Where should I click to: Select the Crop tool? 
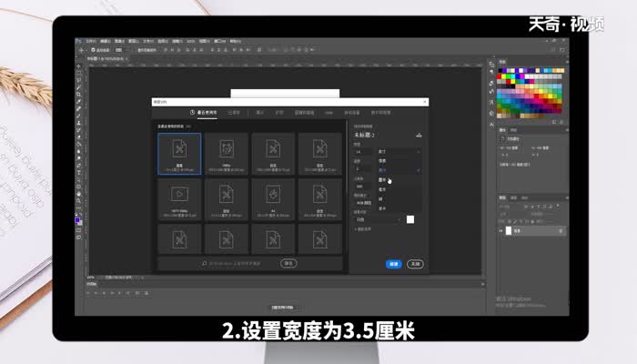click(78, 95)
